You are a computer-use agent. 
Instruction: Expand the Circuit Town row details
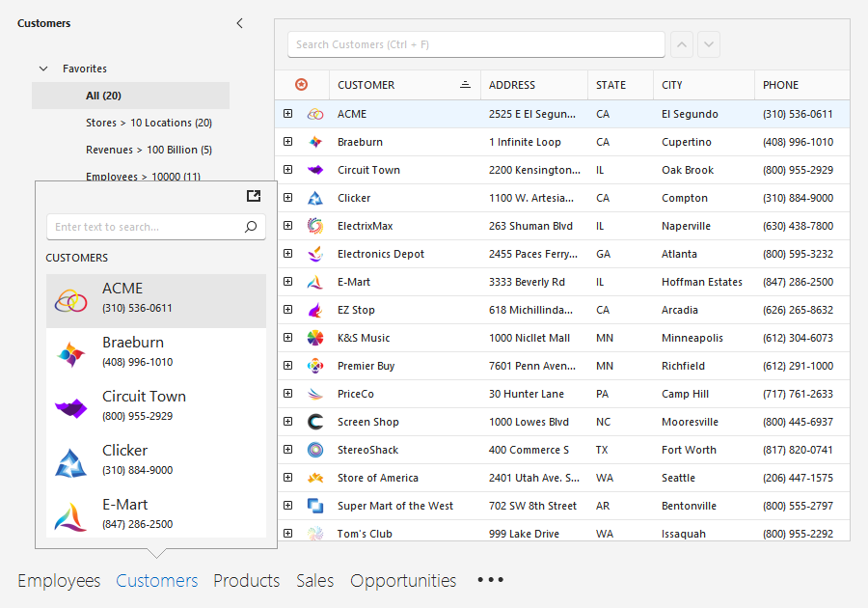coord(287,170)
